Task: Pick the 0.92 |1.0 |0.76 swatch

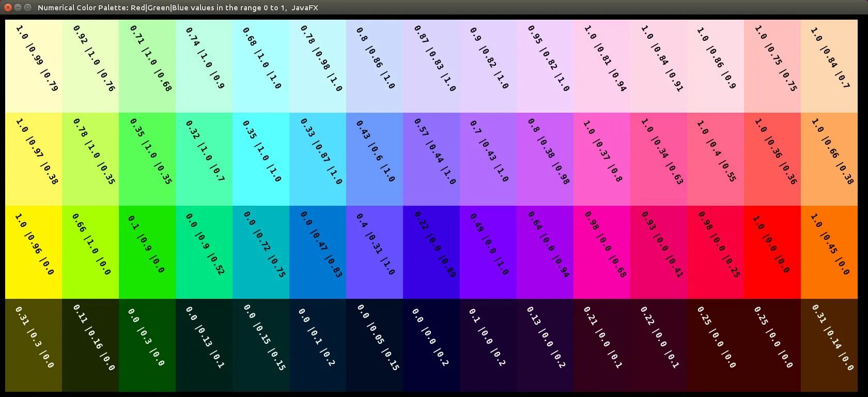Action: (x=90, y=66)
